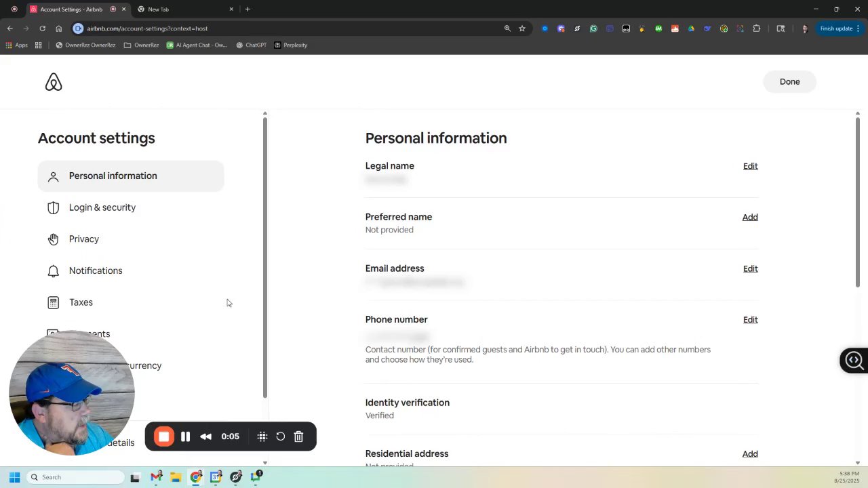Image resolution: width=868 pixels, height=488 pixels.
Task: Open File Explorer from taskbar
Action: (x=176, y=477)
